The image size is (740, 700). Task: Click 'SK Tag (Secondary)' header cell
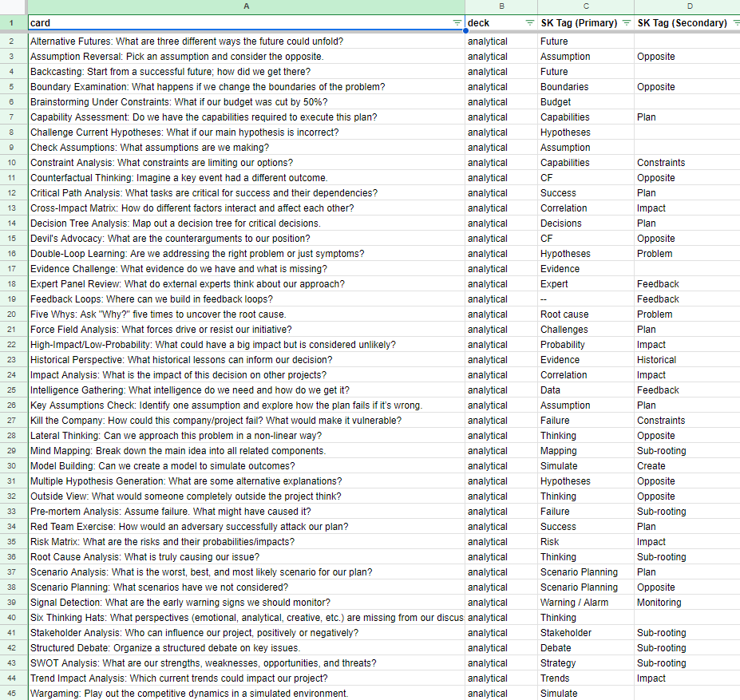click(687, 22)
